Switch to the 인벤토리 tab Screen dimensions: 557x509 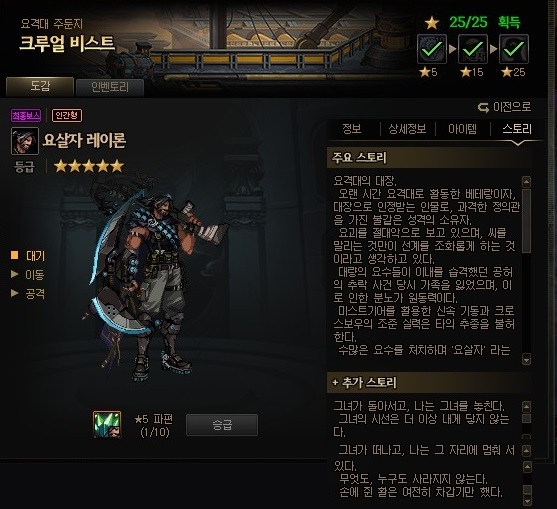point(110,87)
